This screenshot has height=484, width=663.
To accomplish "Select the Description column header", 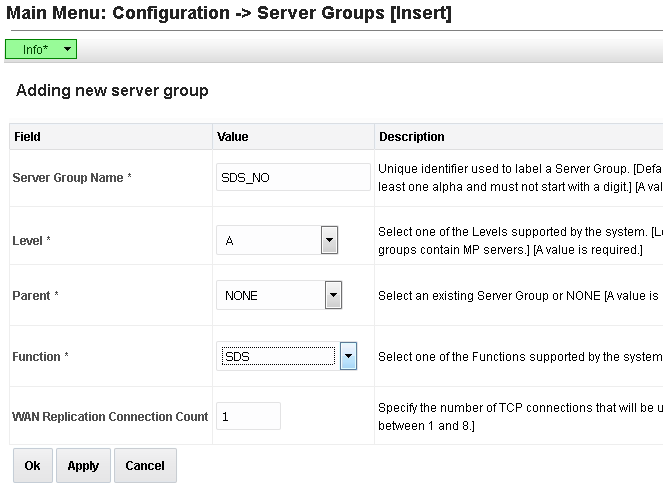I will pos(411,136).
